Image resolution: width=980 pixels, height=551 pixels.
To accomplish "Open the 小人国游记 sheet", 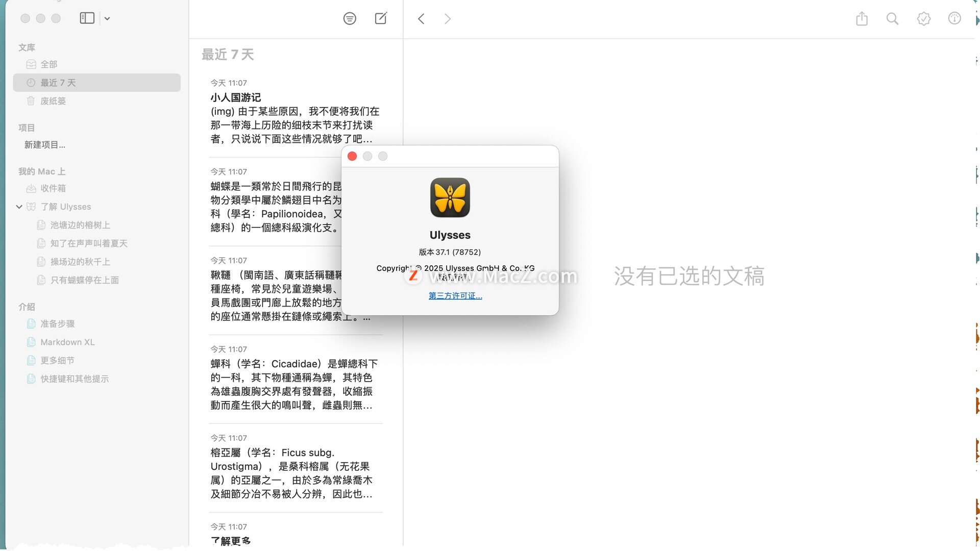I will pos(296,111).
